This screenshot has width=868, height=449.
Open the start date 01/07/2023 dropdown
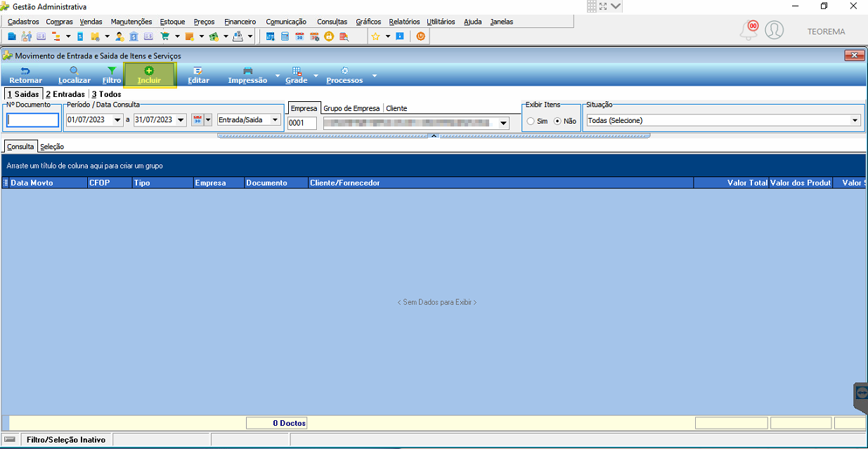point(117,120)
